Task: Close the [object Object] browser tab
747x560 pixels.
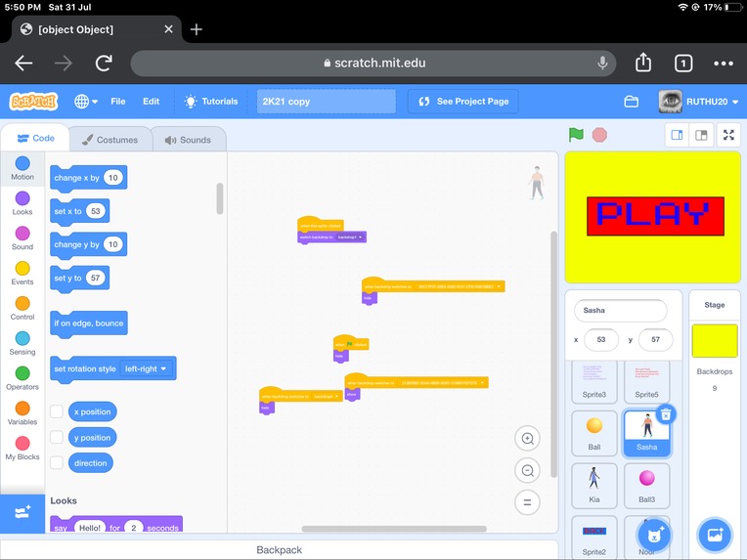Action: [168, 29]
